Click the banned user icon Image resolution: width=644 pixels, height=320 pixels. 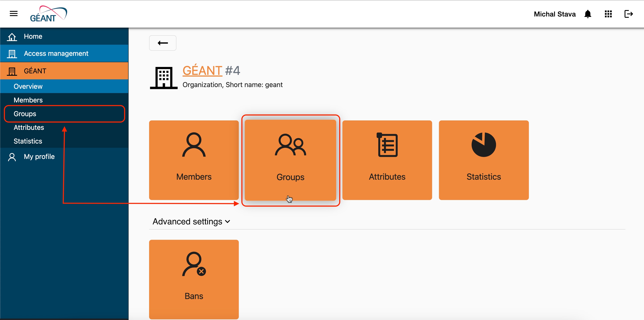tap(194, 264)
